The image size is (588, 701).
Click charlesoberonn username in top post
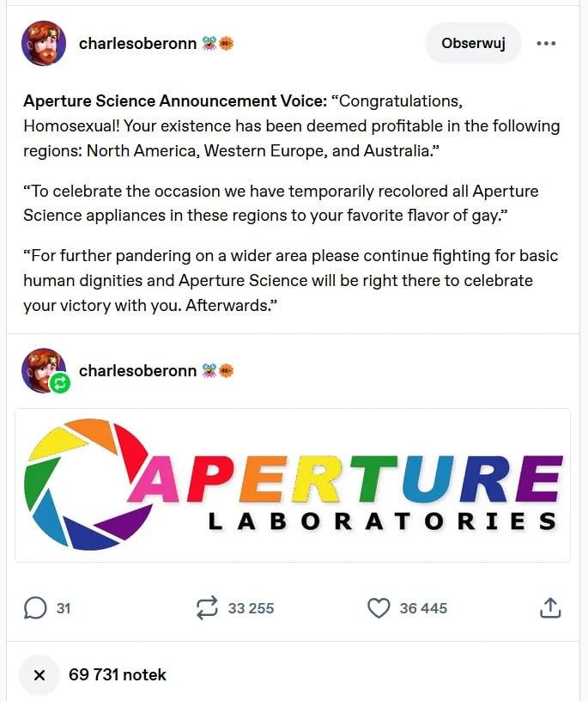(x=137, y=43)
